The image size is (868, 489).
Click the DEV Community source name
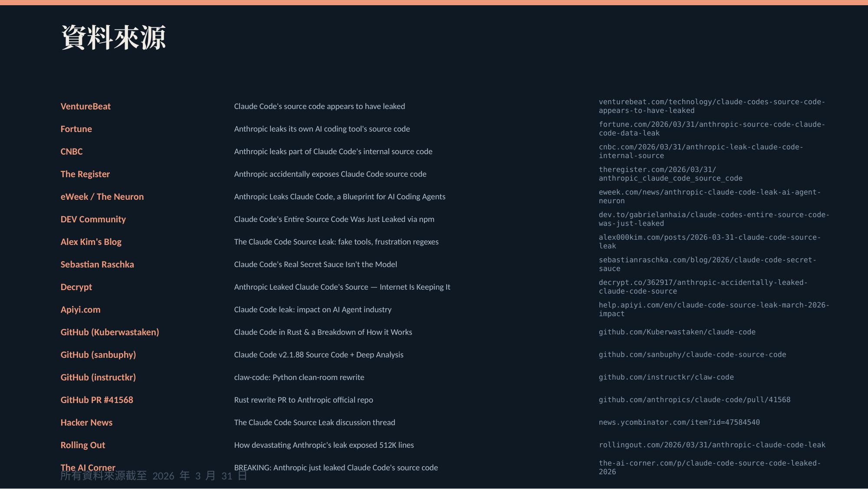click(93, 219)
